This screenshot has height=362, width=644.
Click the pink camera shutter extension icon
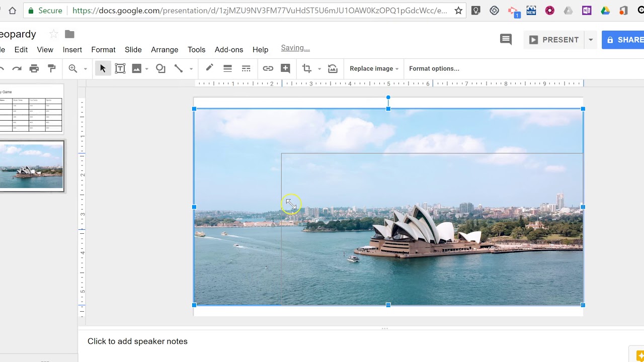(x=549, y=11)
